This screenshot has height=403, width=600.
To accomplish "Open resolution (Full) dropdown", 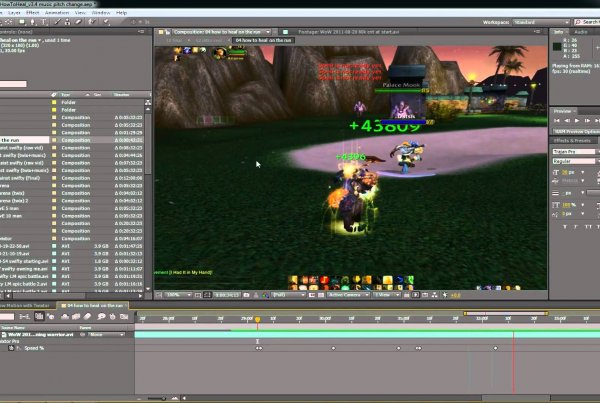I will [289, 295].
